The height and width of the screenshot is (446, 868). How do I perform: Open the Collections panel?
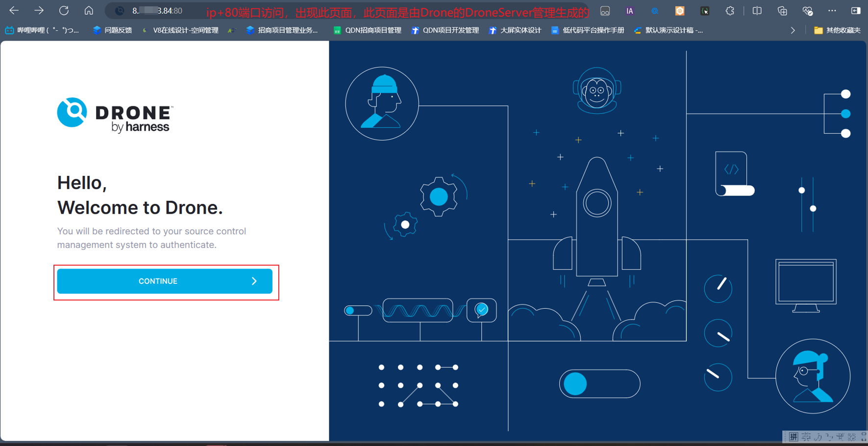tap(782, 11)
